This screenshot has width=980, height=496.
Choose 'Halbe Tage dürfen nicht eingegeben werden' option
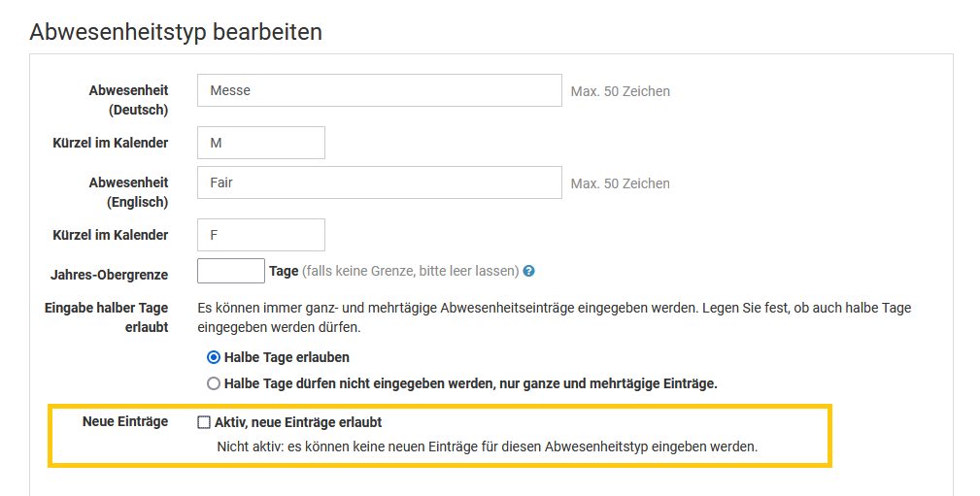[x=214, y=383]
